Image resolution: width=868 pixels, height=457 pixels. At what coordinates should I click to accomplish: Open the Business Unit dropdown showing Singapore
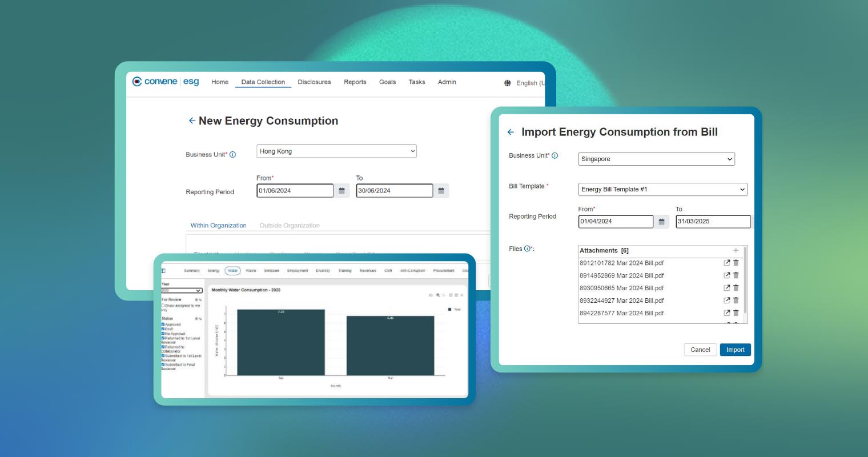[656, 159]
